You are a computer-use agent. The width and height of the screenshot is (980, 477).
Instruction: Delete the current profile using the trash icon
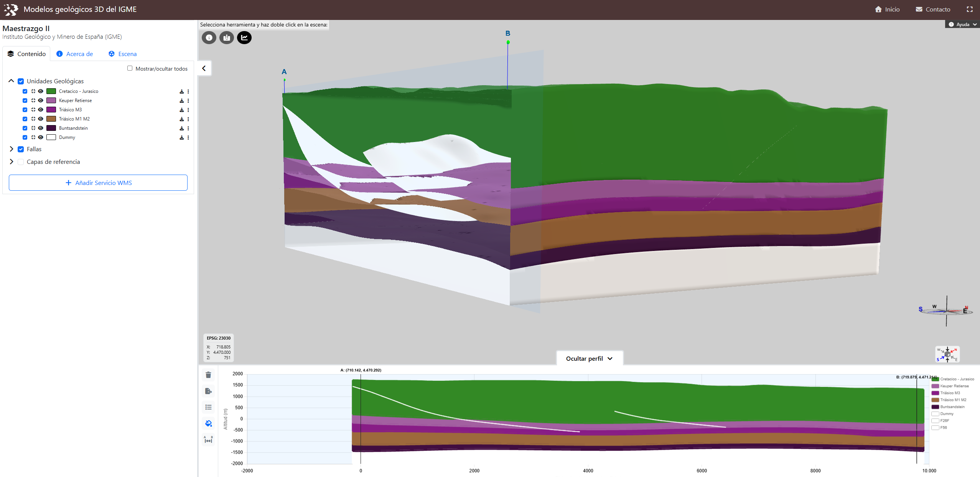(208, 375)
